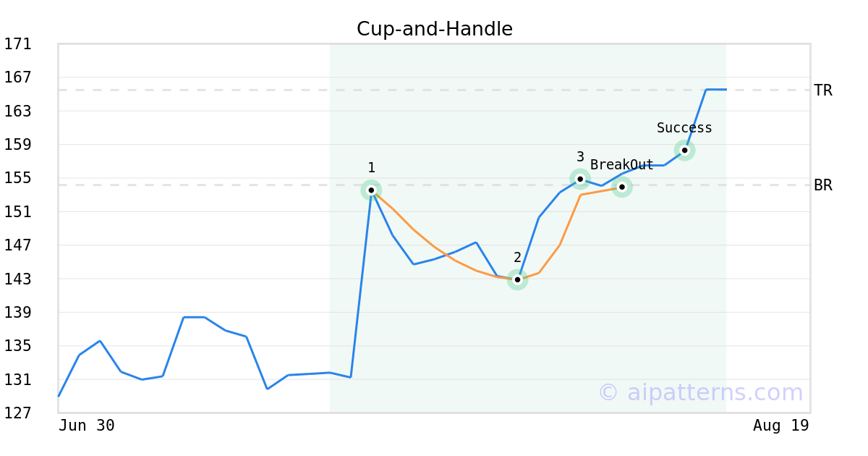Click the Jun 30 date label

click(x=87, y=426)
